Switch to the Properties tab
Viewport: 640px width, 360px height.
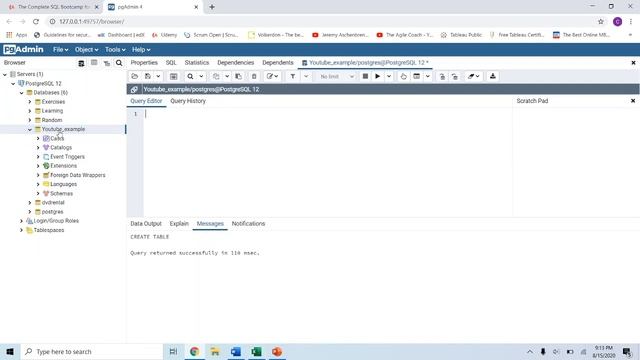pyautogui.click(x=144, y=62)
